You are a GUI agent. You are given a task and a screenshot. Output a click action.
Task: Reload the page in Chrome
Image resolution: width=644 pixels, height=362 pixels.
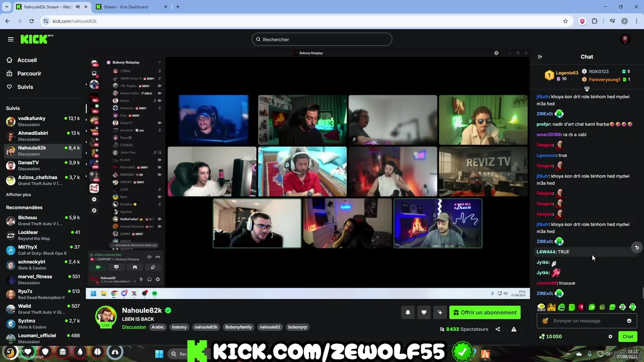(x=31, y=21)
